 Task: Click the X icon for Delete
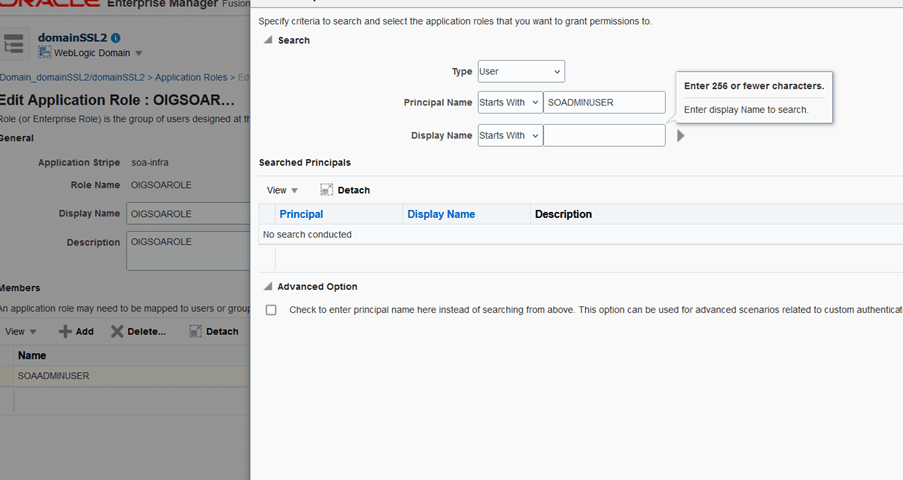[117, 331]
